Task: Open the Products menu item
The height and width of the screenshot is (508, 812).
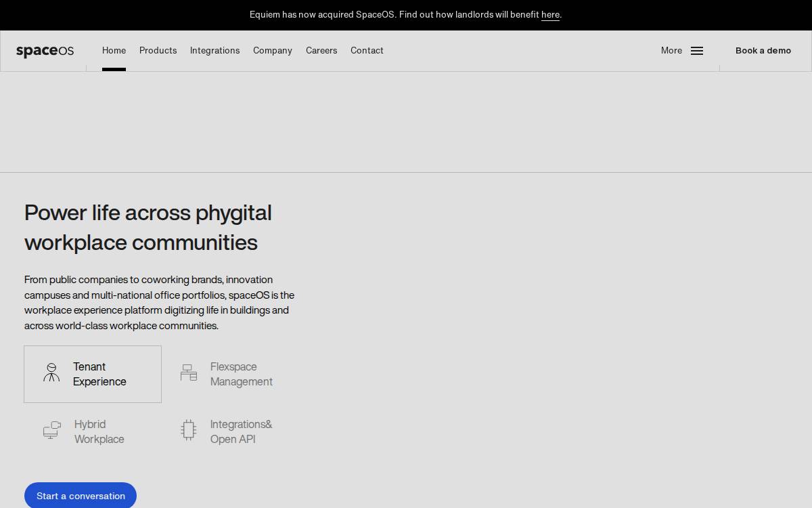Action: tap(158, 50)
